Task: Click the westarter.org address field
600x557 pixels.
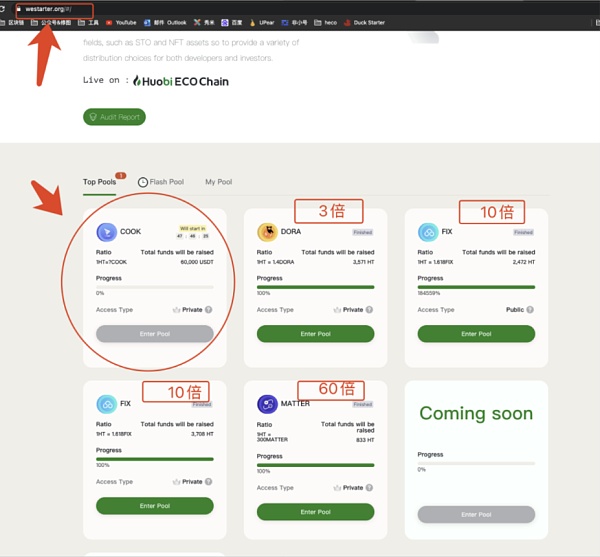Action: tap(54, 9)
